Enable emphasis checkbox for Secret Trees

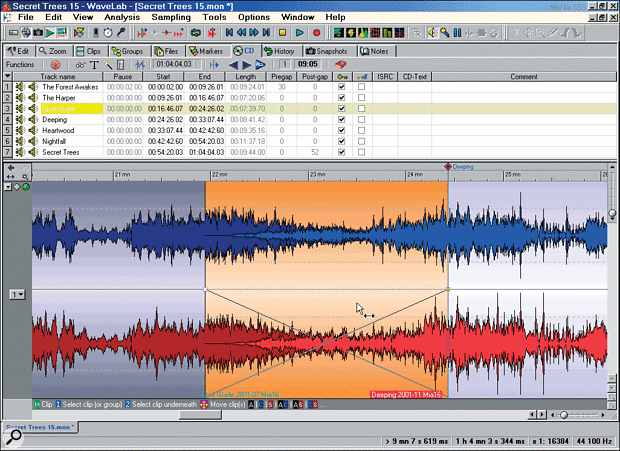(361, 152)
